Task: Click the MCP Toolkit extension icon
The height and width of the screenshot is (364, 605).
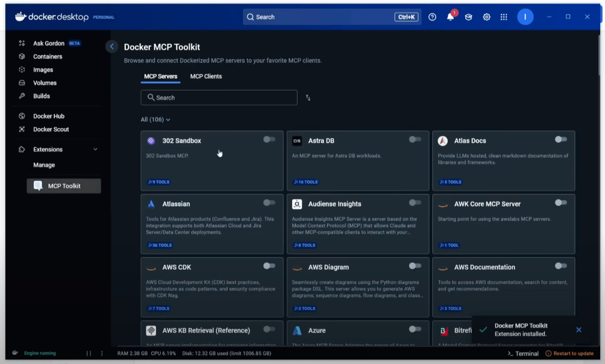Action: pyautogui.click(x=38, y=186)
